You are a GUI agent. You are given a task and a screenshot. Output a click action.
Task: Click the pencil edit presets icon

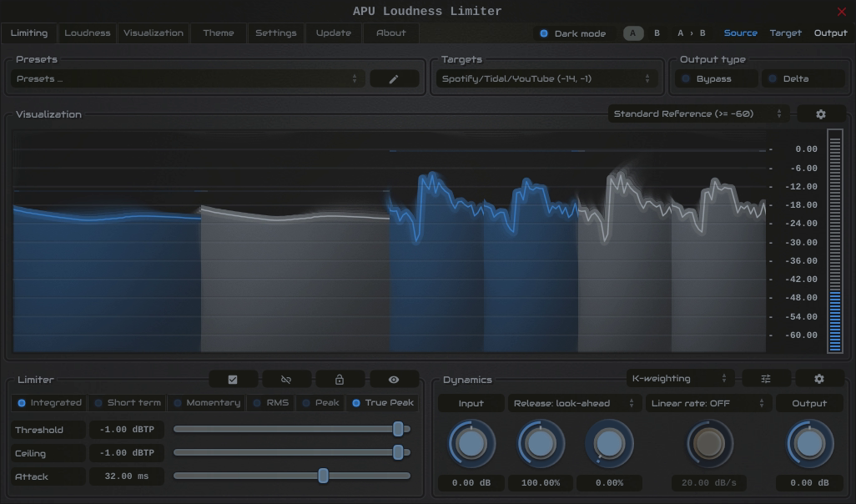tap(394, 79)
